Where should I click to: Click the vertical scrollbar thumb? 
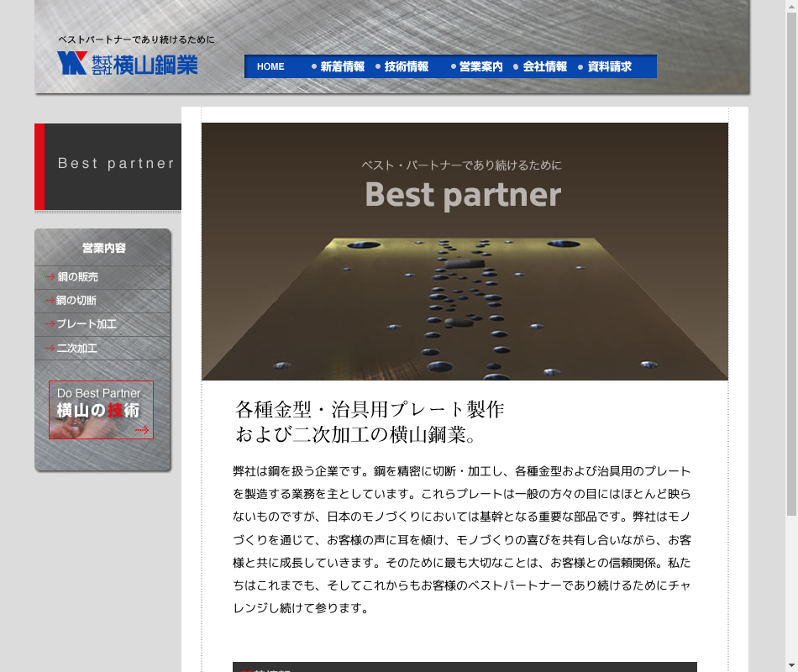791,252
